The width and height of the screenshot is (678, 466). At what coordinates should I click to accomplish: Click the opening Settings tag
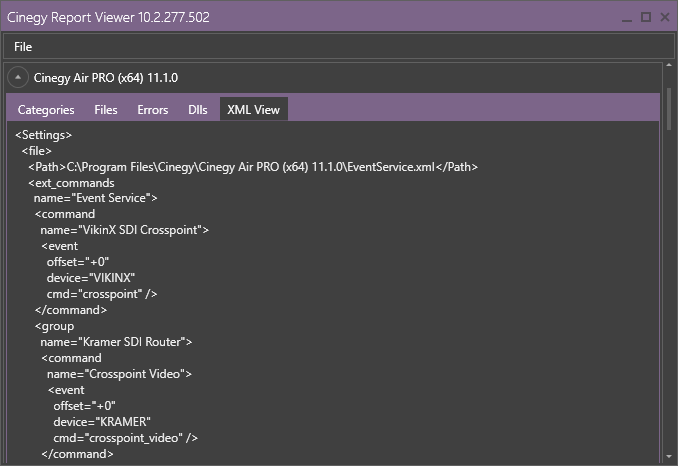(x=44, y=135)
